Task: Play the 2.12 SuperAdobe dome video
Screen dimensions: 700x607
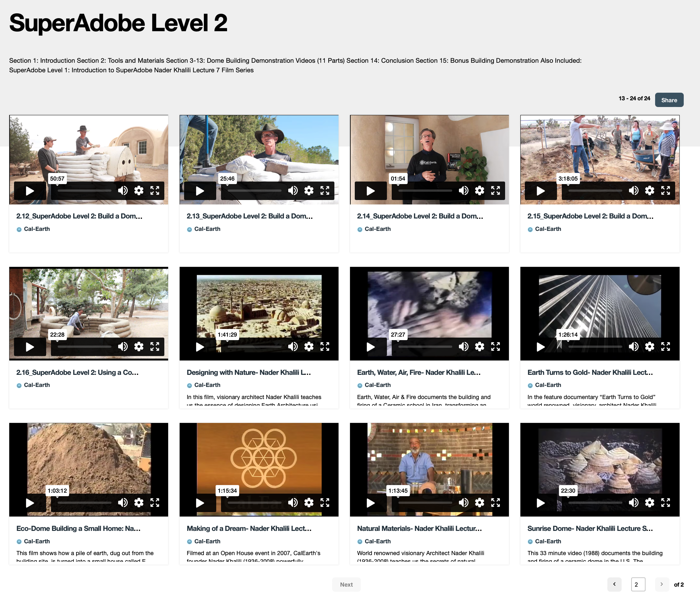Action: point(30,191)
